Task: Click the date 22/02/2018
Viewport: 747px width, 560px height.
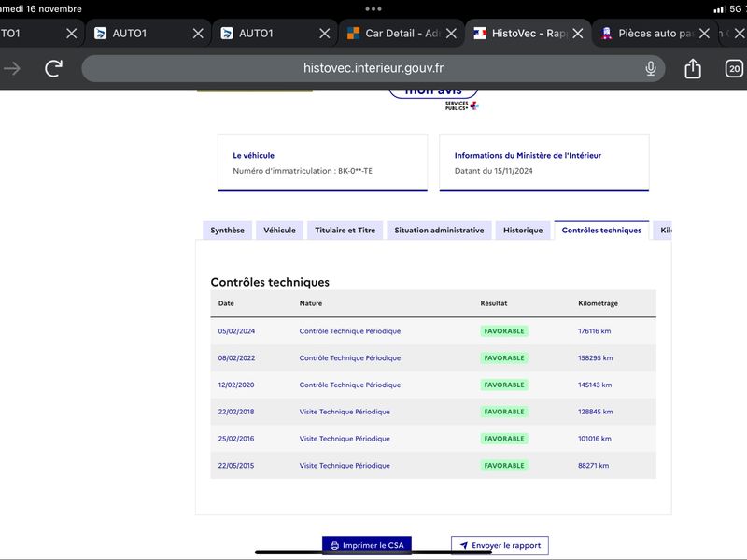Action: pyautogui.click(x=236, y=412)
